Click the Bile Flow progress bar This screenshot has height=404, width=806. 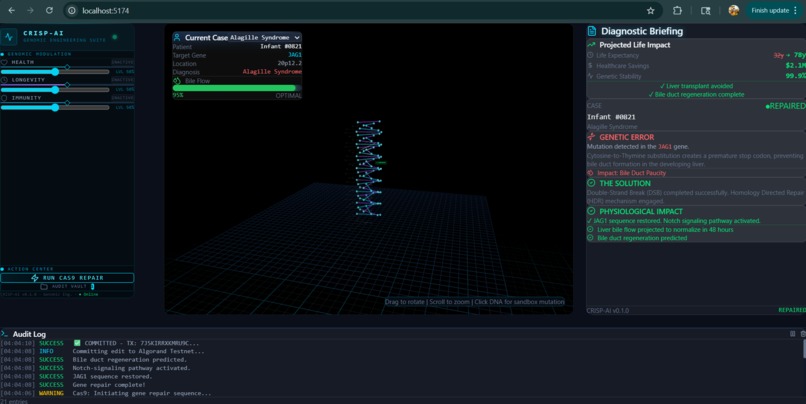tap(237, 88)
